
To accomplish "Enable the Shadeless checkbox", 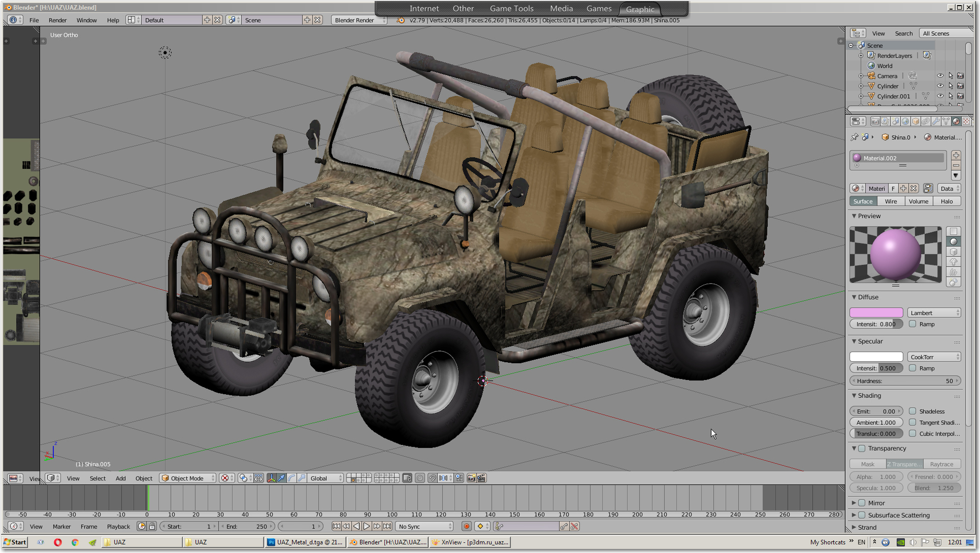I will [913, 411].
